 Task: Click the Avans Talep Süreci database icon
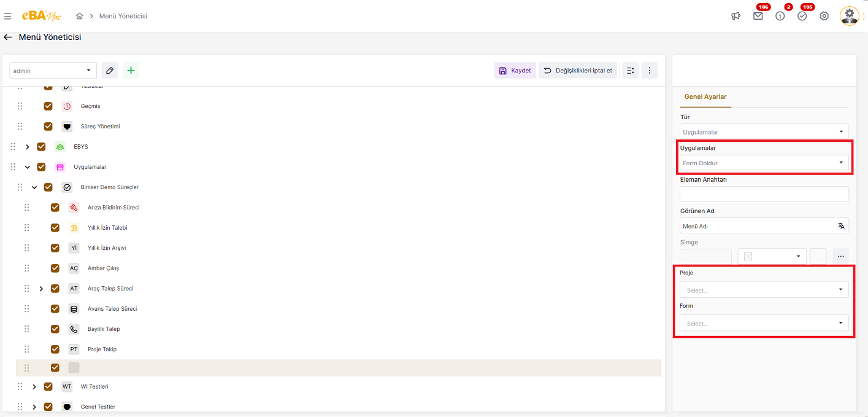pyautogui.click(x=74, y=309)
